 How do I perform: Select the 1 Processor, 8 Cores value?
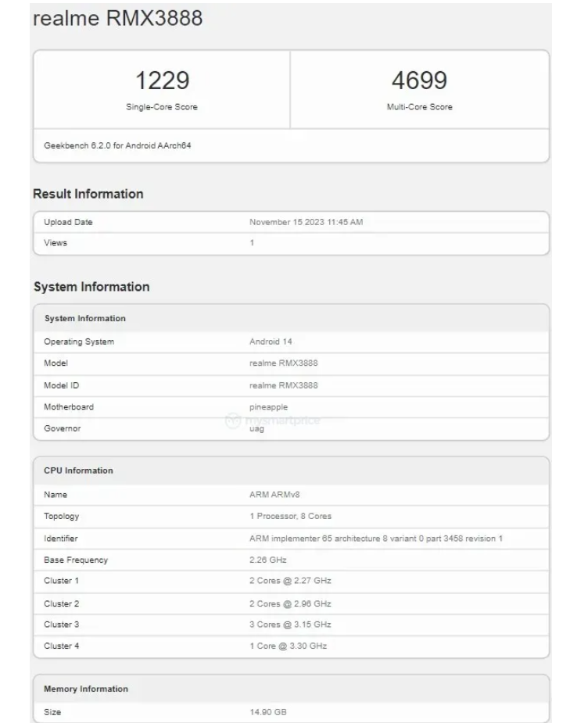pos(291,517)
